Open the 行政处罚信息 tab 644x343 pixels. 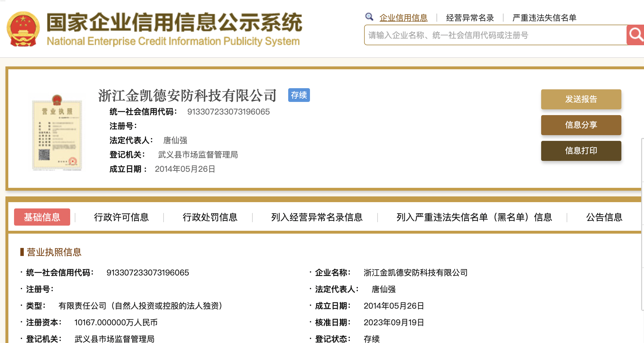[210, 217]
